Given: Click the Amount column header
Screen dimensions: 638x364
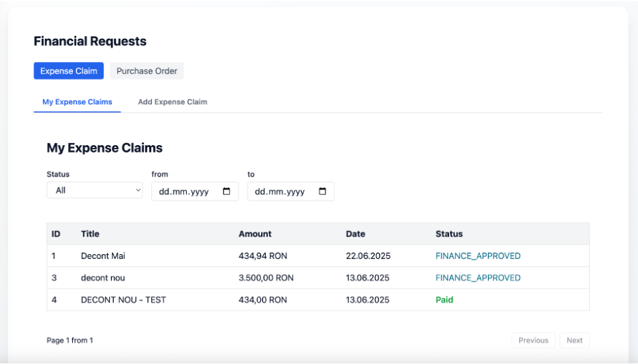Looking at the screenshot, I should pos(255,234).
